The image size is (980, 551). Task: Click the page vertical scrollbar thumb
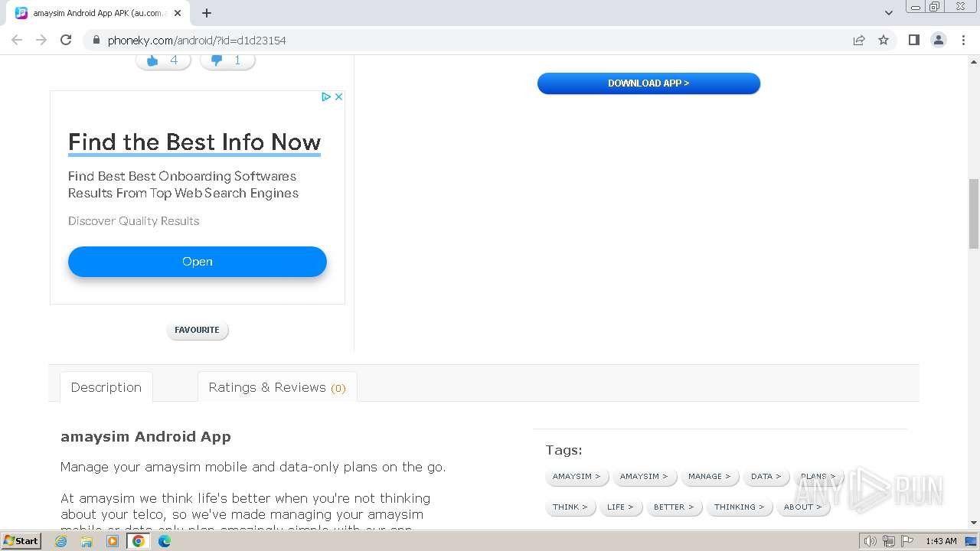[x=974, y=214]
